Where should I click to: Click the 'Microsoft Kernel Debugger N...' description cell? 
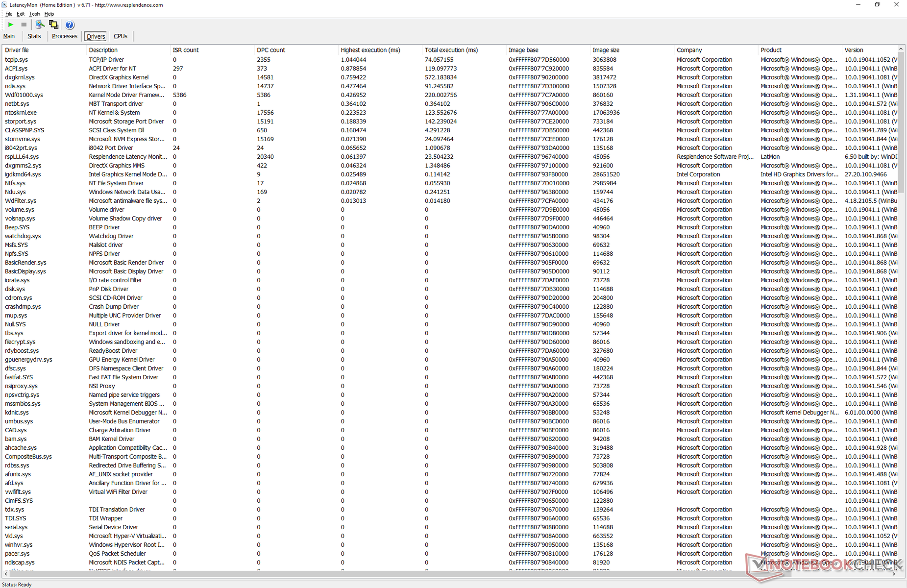(x=128, y=413)
